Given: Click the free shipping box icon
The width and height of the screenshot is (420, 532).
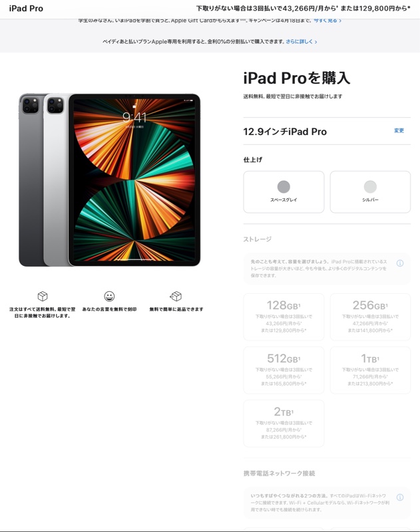Looking at the screenshot, I should coord(43,296).
